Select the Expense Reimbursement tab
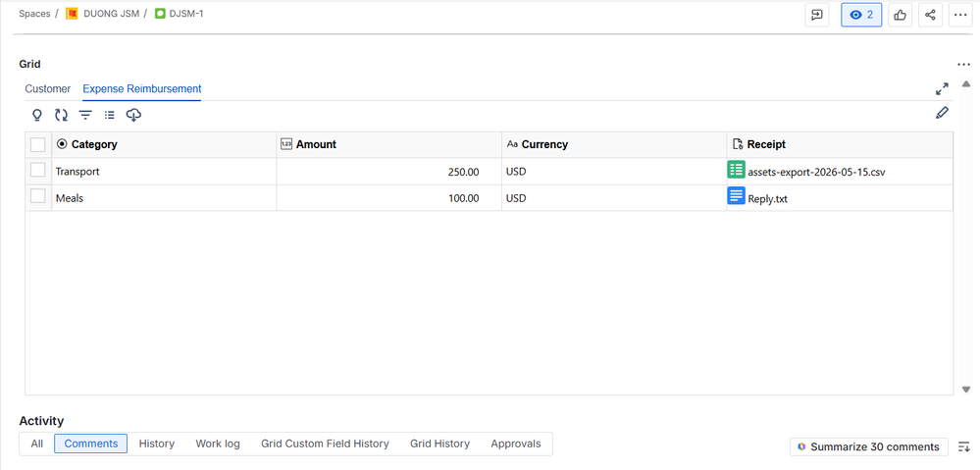Screen dimensions: 980x470 point(142,88)
